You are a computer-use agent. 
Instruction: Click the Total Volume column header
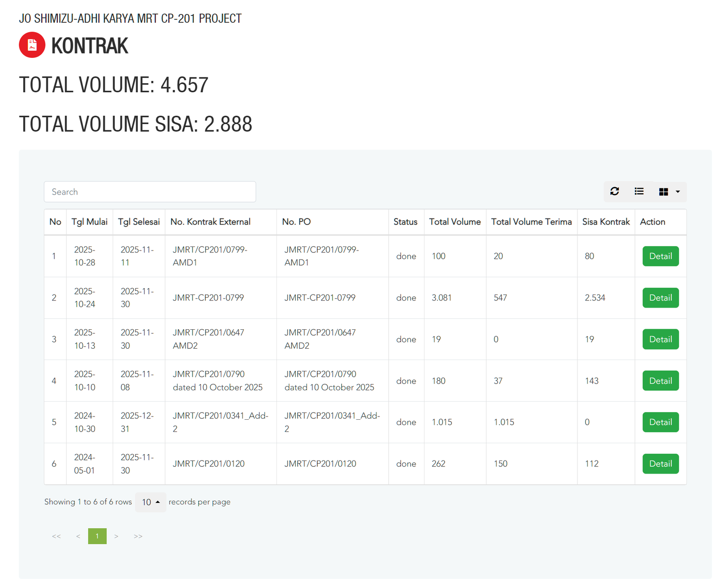click(x=454, y=222)
